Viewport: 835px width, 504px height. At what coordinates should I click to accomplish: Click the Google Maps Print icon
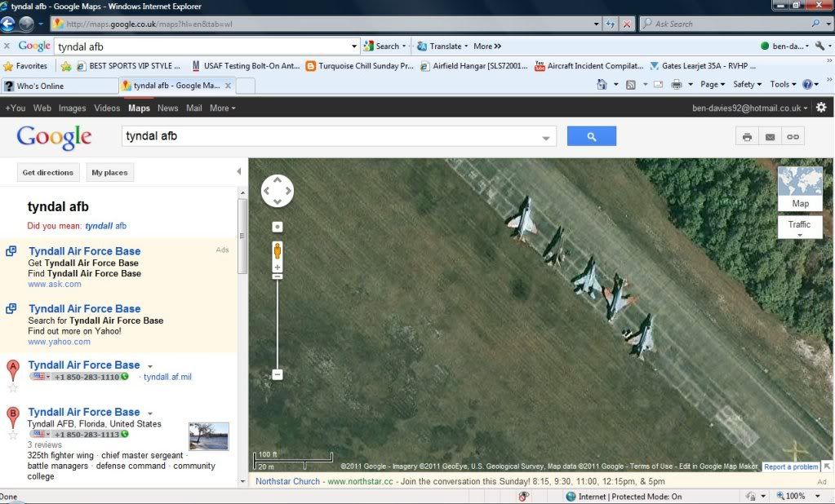tap(747, 137)
